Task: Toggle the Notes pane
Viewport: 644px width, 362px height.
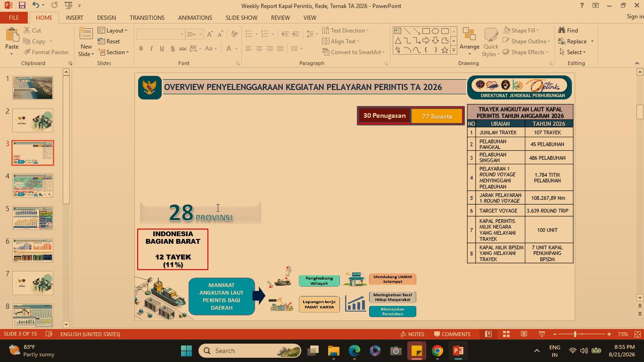Action: tap(413, 334)
